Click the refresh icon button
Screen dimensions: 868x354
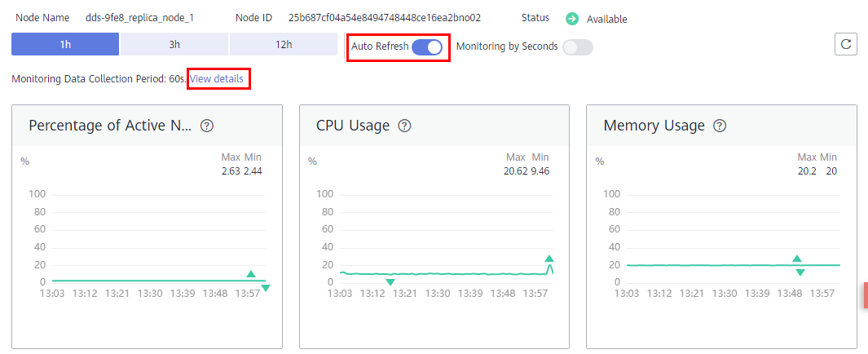pos(845,44)
